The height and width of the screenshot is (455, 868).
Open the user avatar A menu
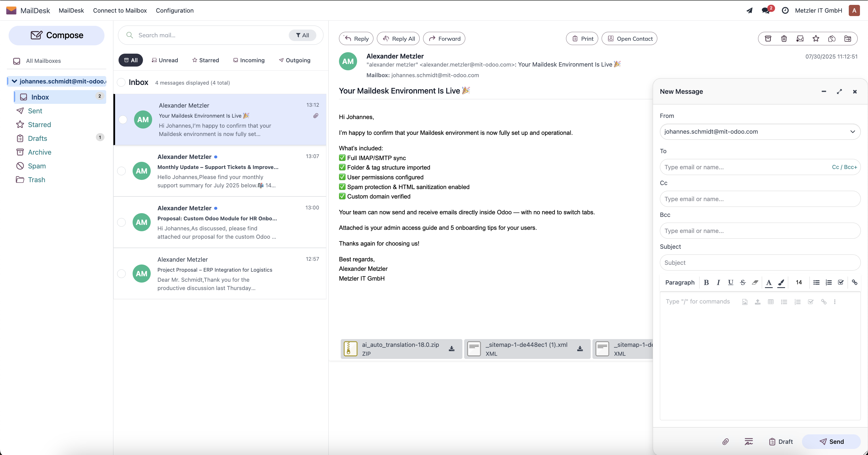click(x=854, y=10)
